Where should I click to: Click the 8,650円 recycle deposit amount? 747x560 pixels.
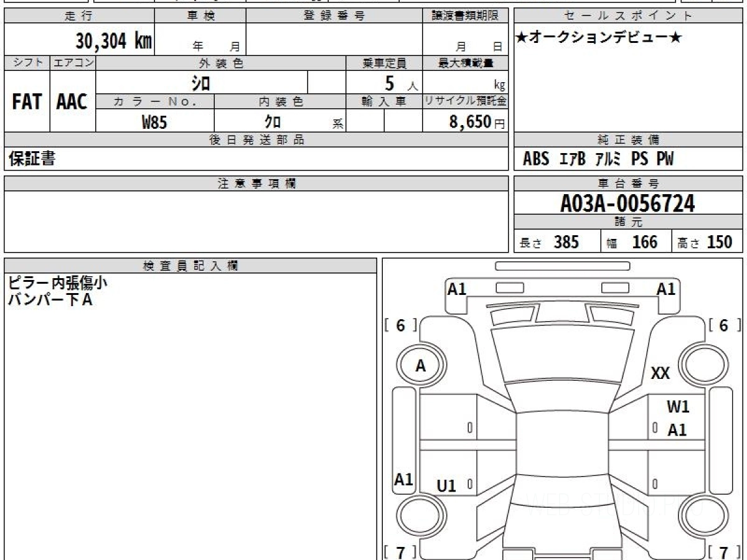coord(477,122)
